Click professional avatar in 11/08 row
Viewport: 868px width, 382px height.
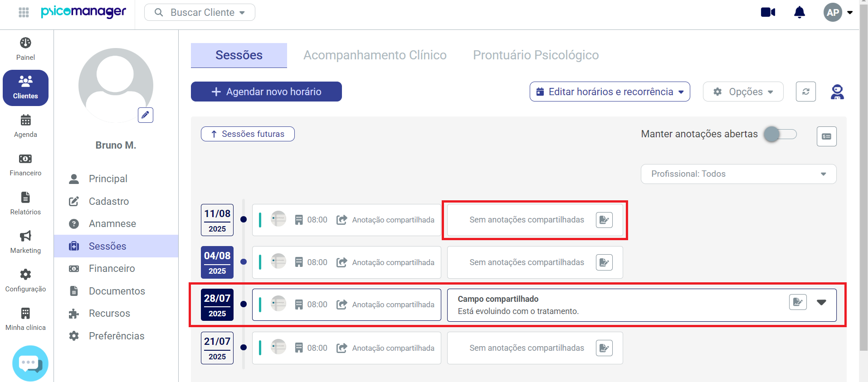point(278,219)
